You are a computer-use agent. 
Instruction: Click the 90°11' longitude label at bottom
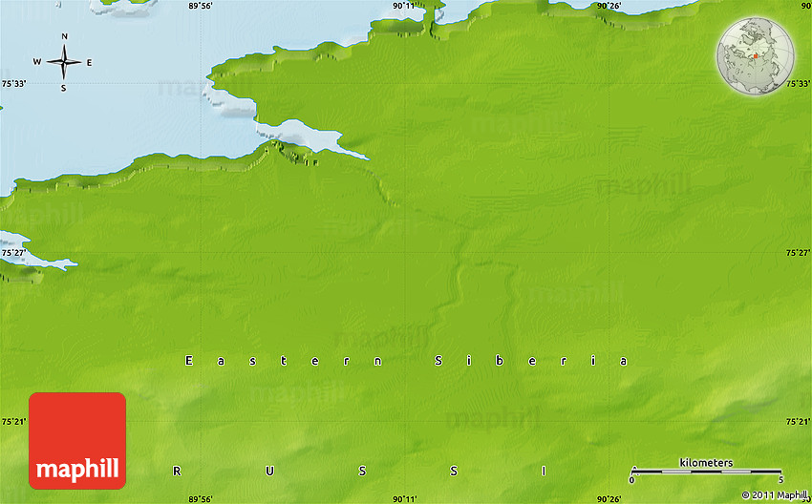coord(404,498)
